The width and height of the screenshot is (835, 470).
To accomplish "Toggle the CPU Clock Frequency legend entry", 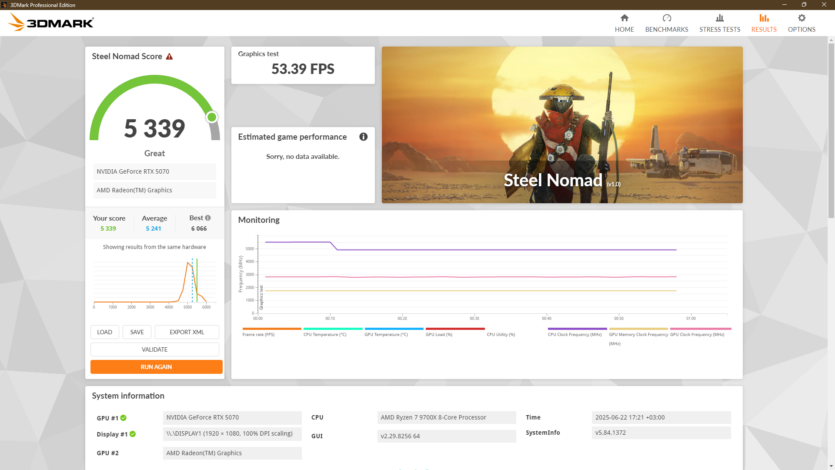I will coord(577,332).
